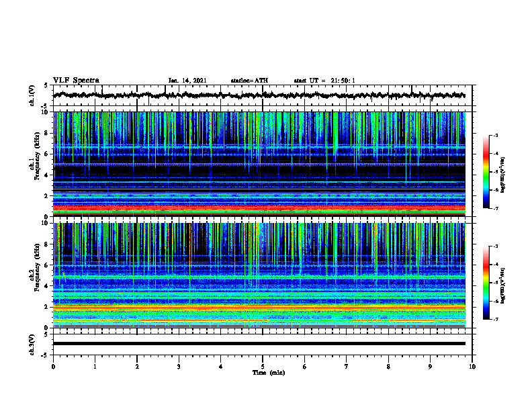This screenshot has height=411, width=532.
Task: Click inside the ch.2 spectrogram panel
Action: (x=259, y=275)
